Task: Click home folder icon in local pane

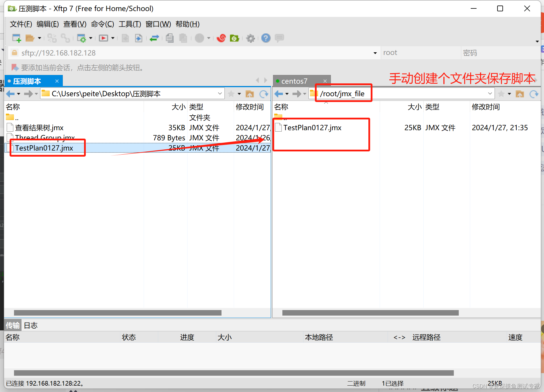Action: (x=250, y=94)
